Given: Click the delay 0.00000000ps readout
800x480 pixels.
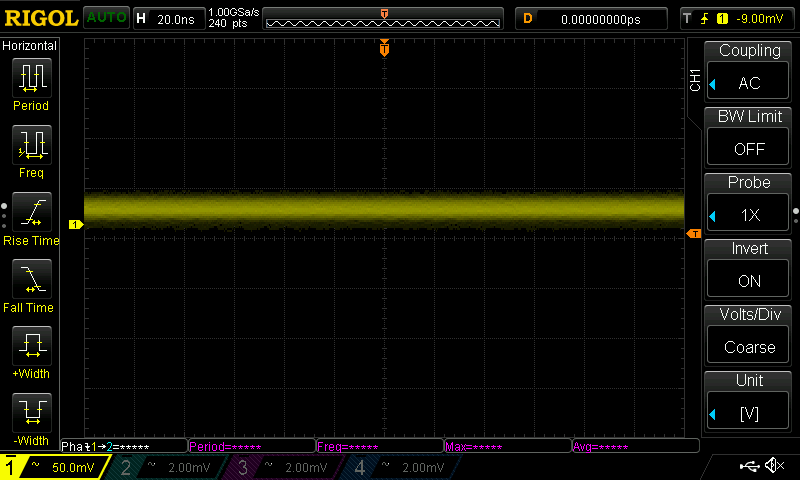Looking at the screenshot, I should point(591,19).
